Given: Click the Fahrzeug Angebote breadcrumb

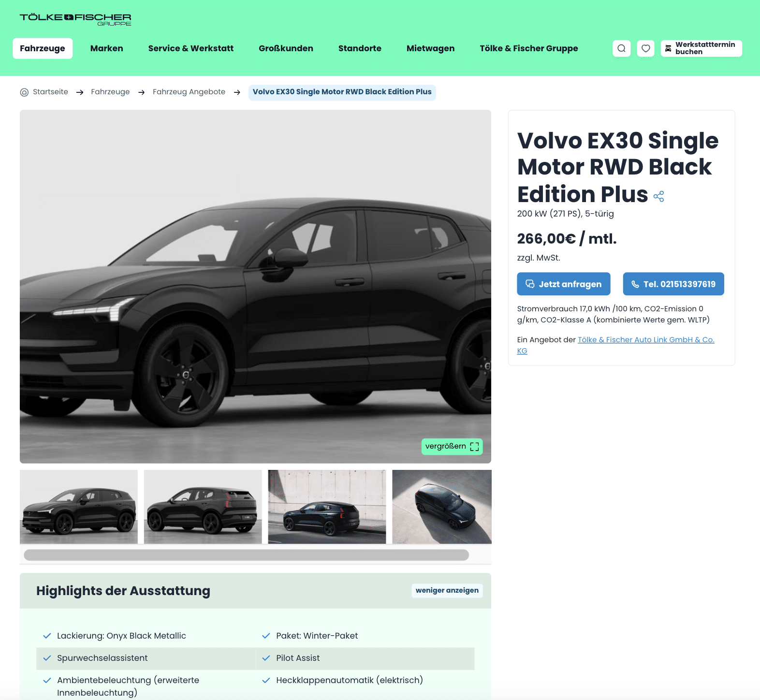Looking at the screenshot, I should click(189, 92).
